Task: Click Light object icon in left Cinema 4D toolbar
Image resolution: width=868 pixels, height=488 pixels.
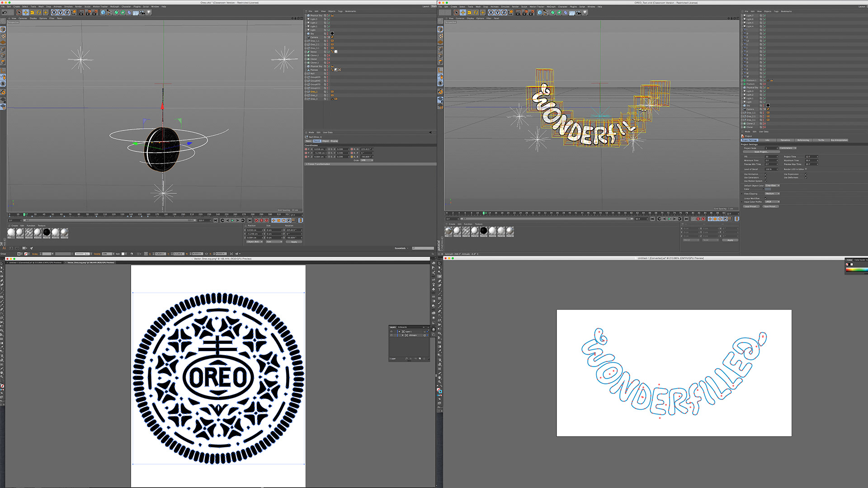Action: 149,12
